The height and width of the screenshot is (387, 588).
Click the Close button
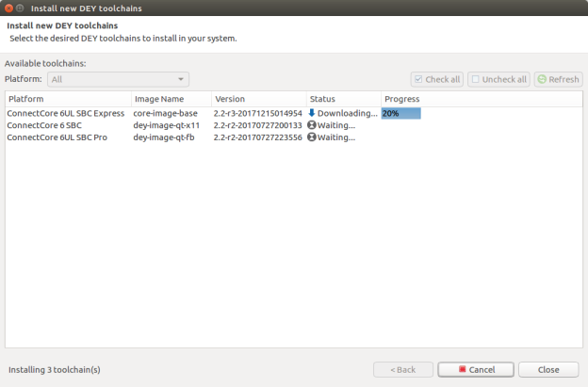coord(548,369)
